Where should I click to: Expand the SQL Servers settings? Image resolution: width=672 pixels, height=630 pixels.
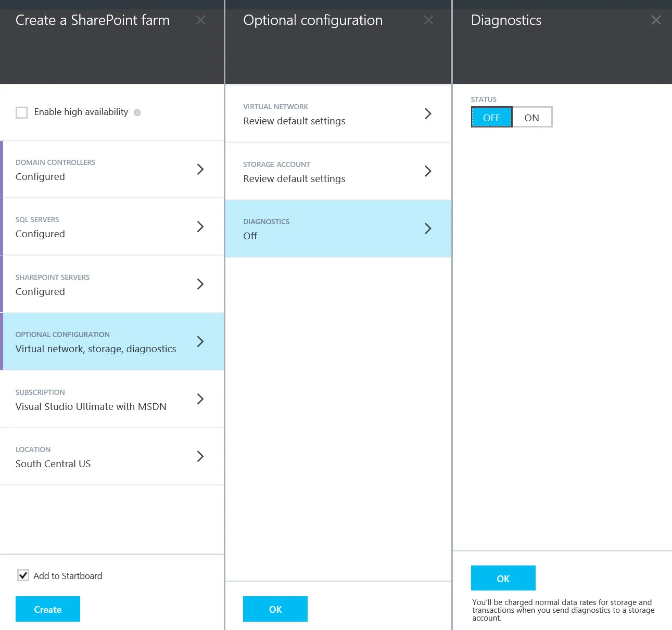(112, 227)
